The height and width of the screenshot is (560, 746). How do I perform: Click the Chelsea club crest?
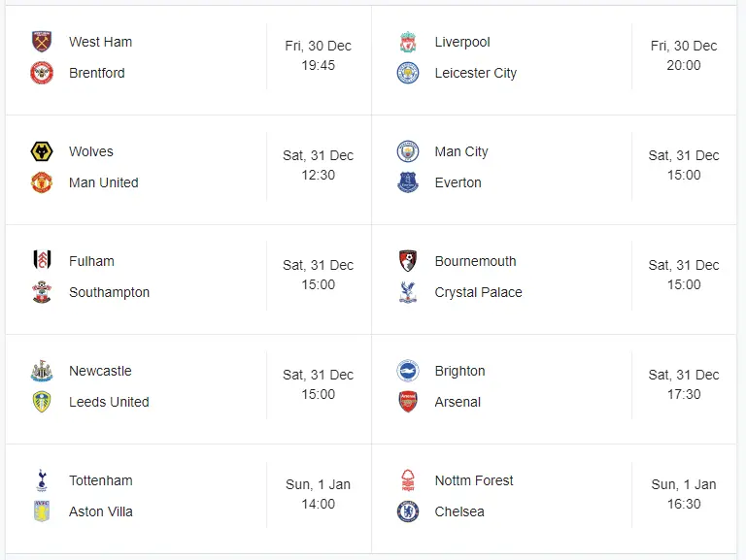click(408, 511)
